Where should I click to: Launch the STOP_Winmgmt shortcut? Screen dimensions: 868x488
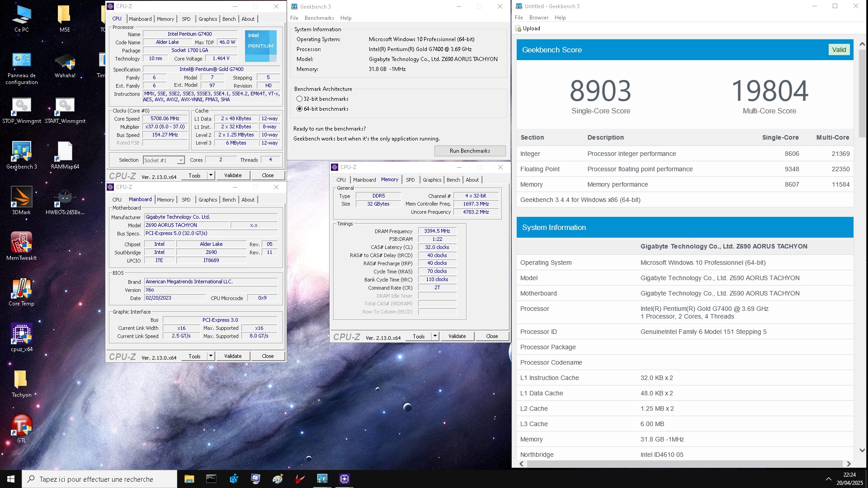pos(21,111)
